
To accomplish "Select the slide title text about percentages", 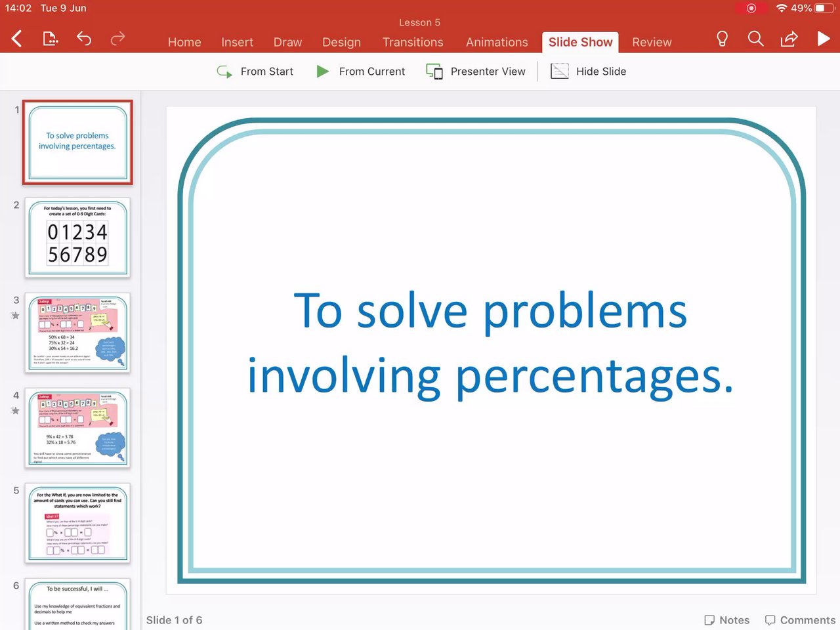I will point(490,343).
